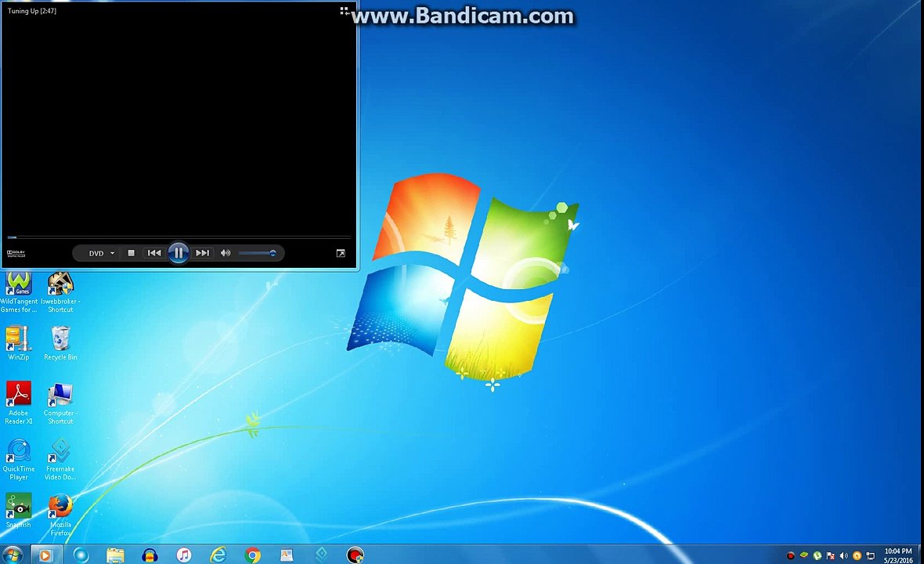Click Show desktop strip beside clock
Viewport: 924px width, 564px height.
point(920,555)
